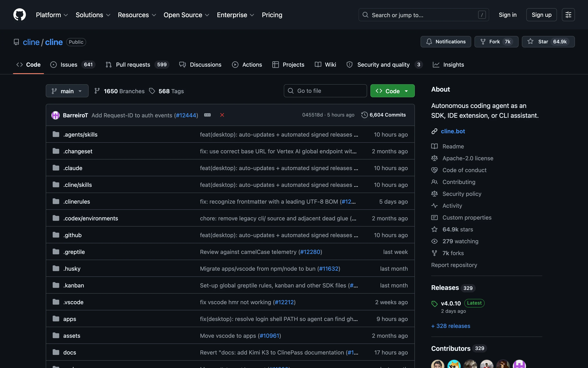Open the green Code clone dropdown
Viewport: 588px width, 368px height.
[392, 91]
